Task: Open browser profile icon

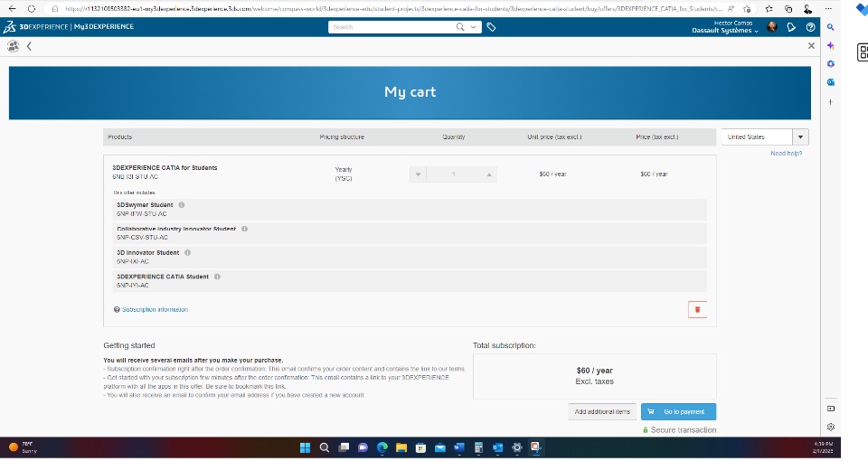Action: click(x=807, y=9)
